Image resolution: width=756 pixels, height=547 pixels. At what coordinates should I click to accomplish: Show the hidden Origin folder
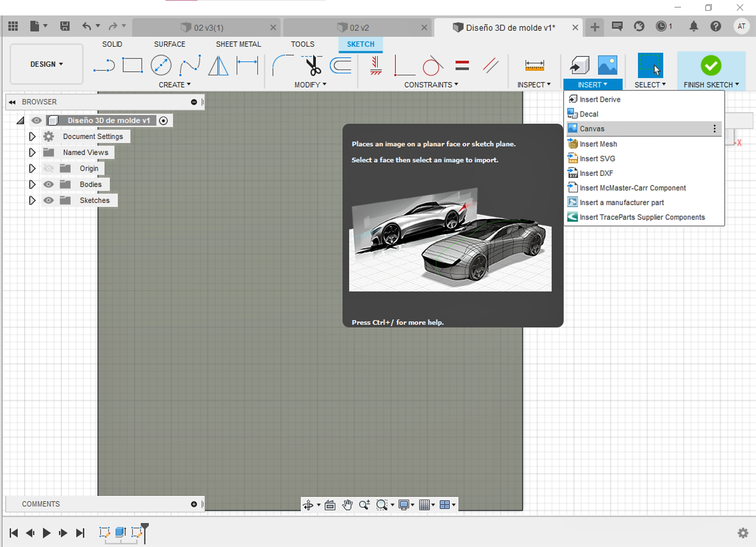pyautogui.click(x=48, y=168)
